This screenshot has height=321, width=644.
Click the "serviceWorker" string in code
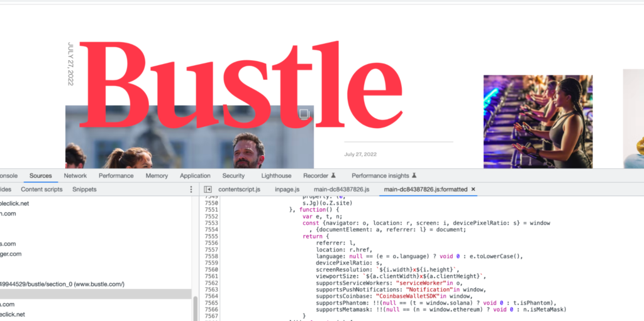pos(421,283)
